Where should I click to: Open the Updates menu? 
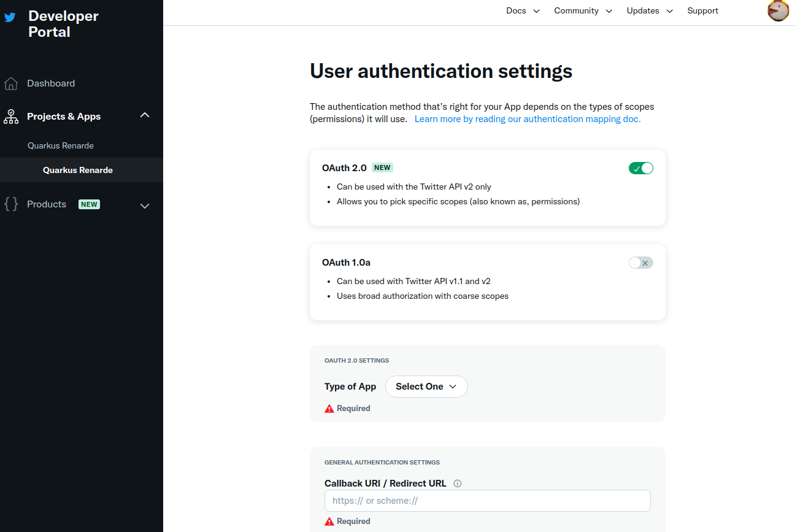pyautogui.click(x=650, y=11)
